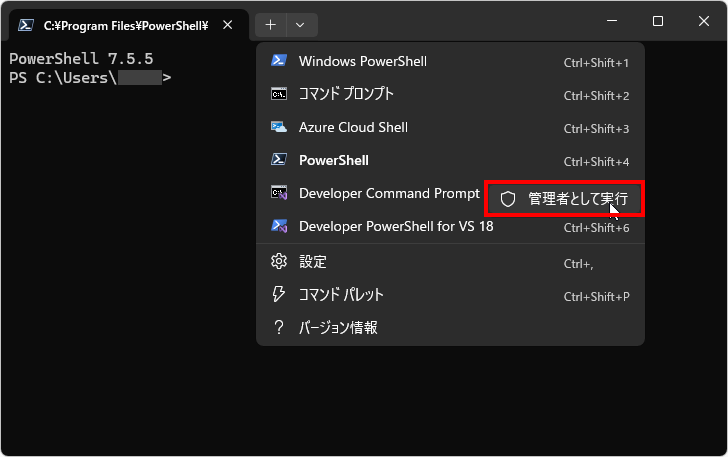Screen dimensions: 728x457
Task: Launch コマンド パレット menu entry
Action: click(341, 294)
